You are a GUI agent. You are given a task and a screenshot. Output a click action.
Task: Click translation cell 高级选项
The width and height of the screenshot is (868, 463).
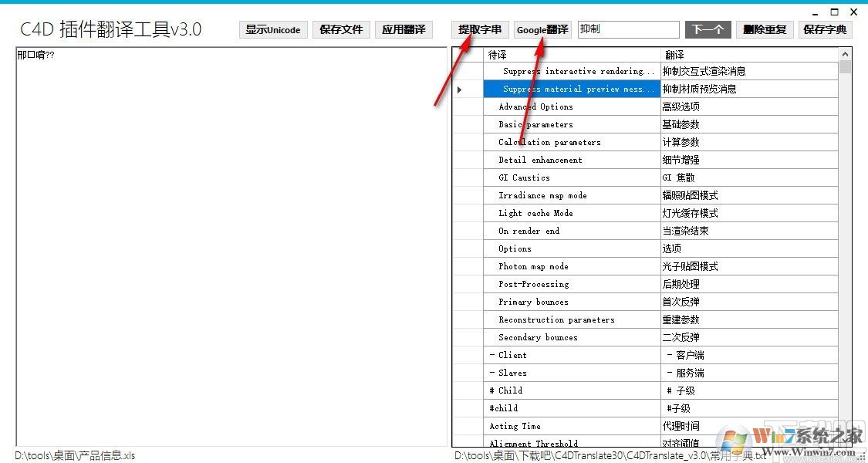(x=749, y=107)
